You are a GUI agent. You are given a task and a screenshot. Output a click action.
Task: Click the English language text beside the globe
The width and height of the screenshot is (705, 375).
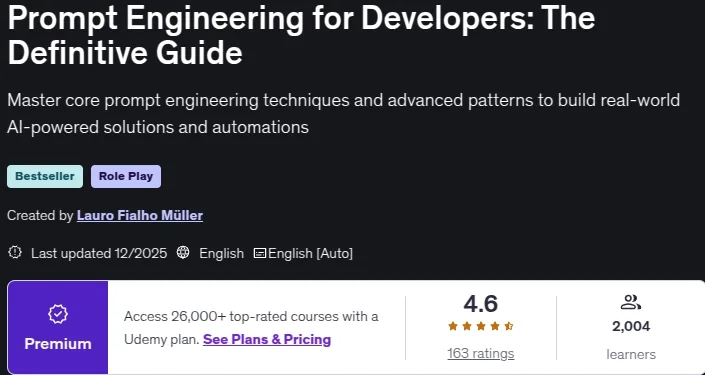[221, 253]
